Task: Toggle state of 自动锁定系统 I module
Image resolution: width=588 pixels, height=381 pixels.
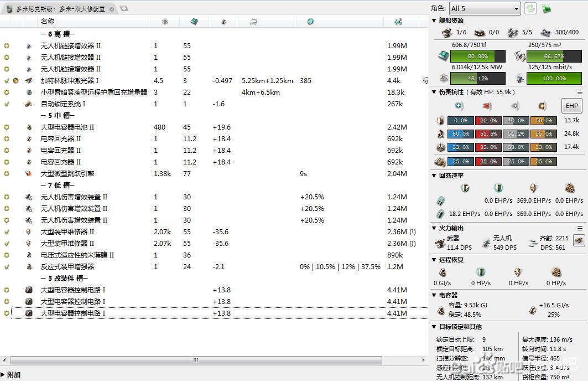Action: pos(7,104)
